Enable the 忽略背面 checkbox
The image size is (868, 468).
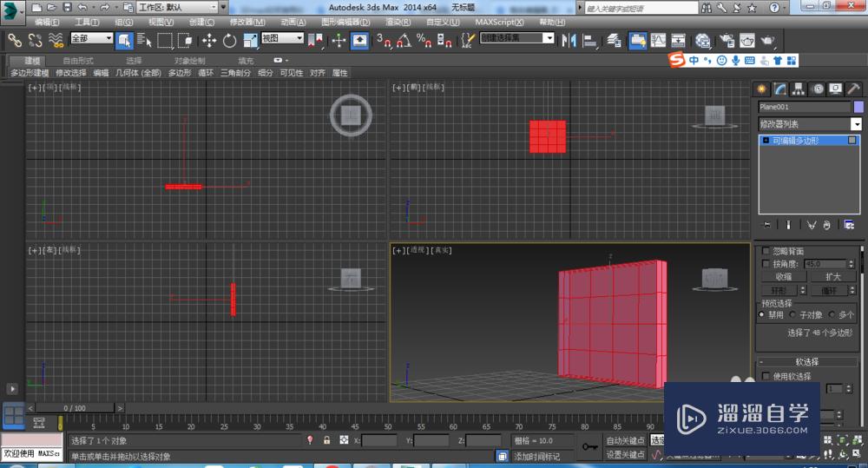766,251
